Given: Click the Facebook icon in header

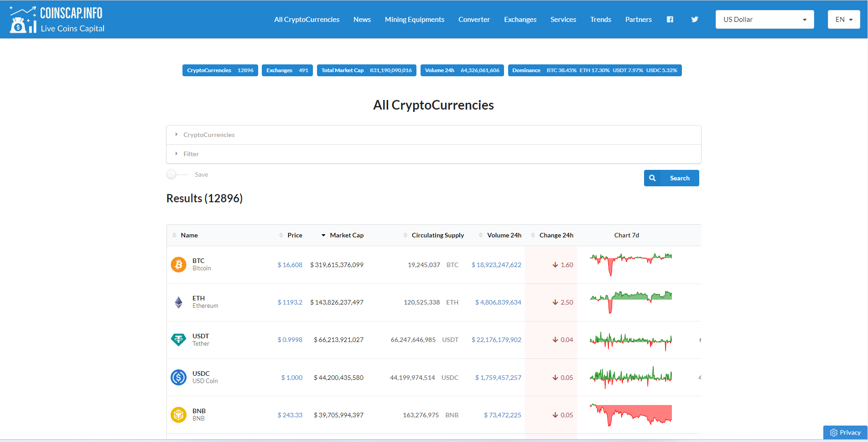Looking at the screenshot, I should tap(670, 19).
